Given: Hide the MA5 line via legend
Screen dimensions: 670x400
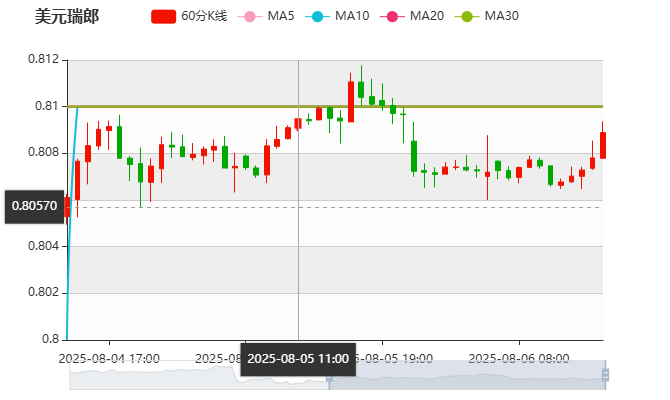Looking at the screenshot, I should (x=281, y=16).
